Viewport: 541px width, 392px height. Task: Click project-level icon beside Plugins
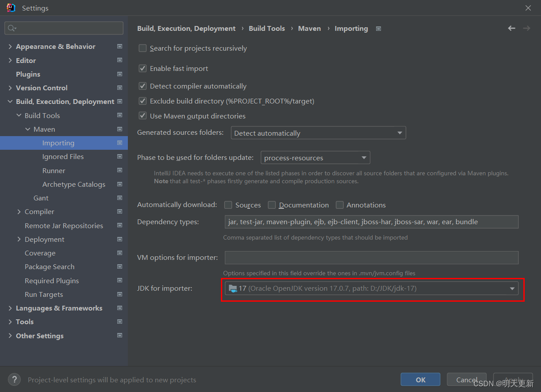tap(119, 74)
